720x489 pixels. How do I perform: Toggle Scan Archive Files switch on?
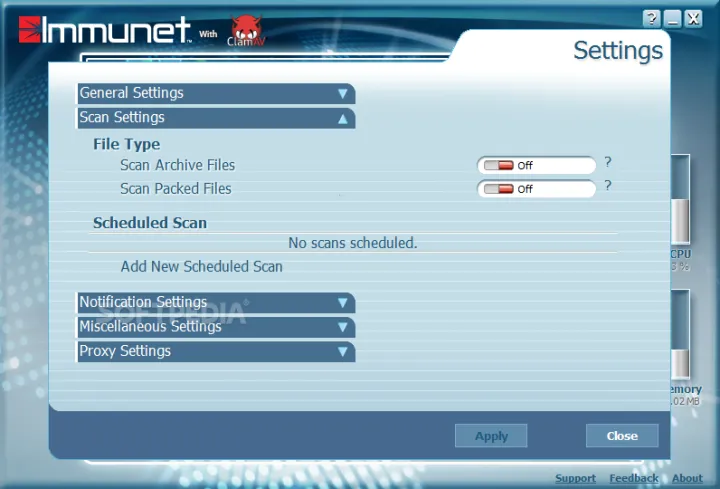[x=498, y=165]
